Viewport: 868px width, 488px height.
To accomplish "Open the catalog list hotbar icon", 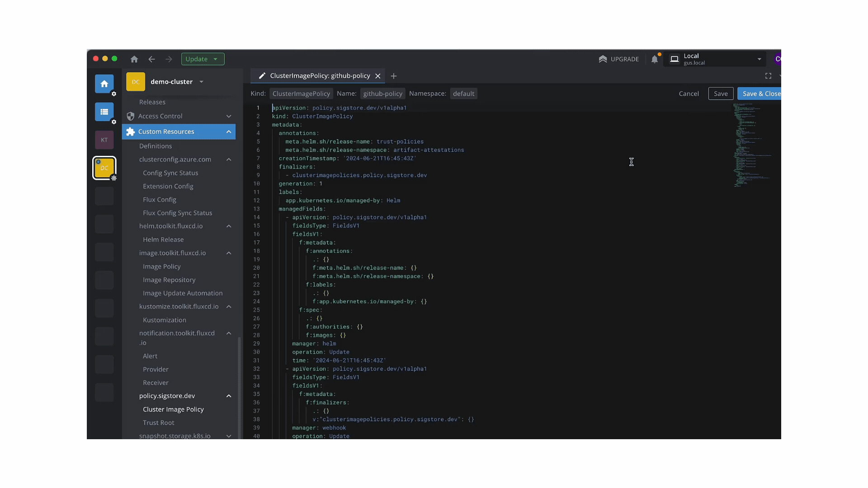I will pos(104,112).
